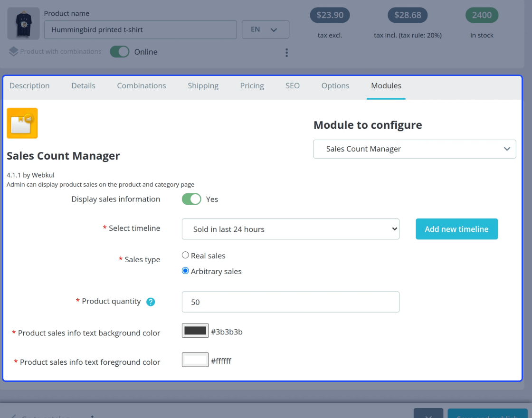Image resolution: width=532 pixels, height=418 pixels.
Task: Switch to the Combinations tab
Action: (142, 86)
